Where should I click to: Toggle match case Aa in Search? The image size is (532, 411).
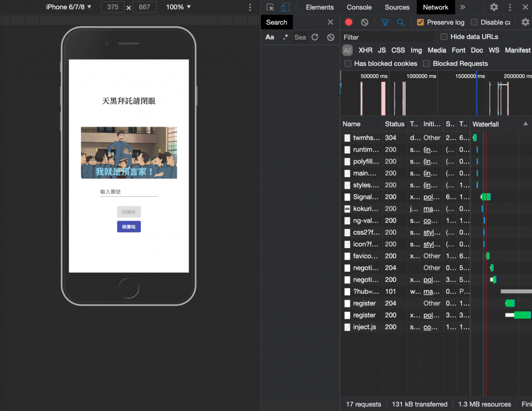[x=270, y=37]
